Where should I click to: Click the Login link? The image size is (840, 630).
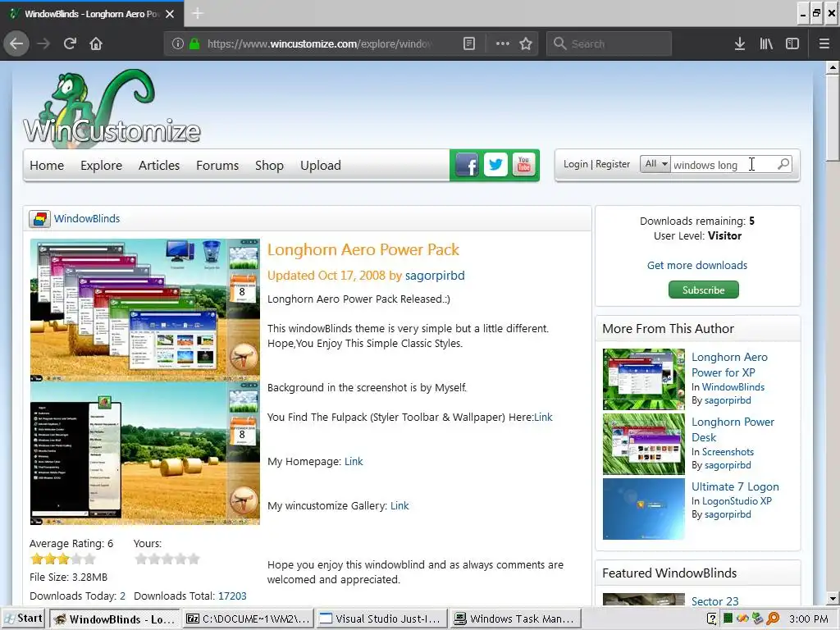coord(575,164)
